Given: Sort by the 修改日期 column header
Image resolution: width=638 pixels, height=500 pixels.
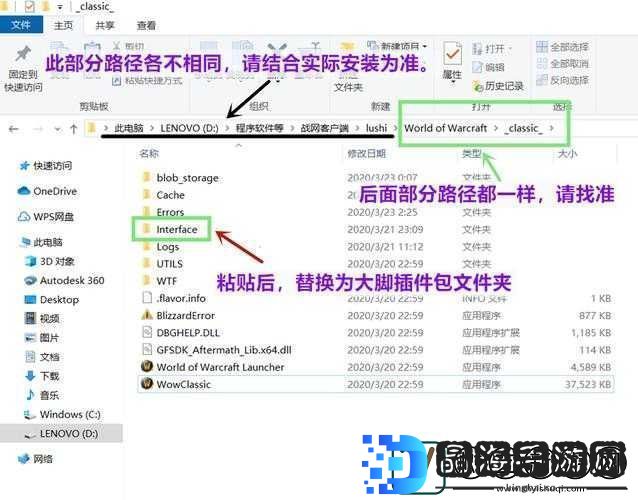Looking at the screenshot, I should tap(366, 153).
